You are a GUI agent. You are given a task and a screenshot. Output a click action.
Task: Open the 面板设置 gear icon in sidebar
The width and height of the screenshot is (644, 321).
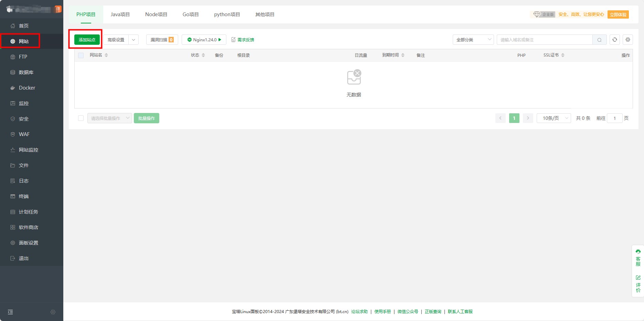[13, 243]
